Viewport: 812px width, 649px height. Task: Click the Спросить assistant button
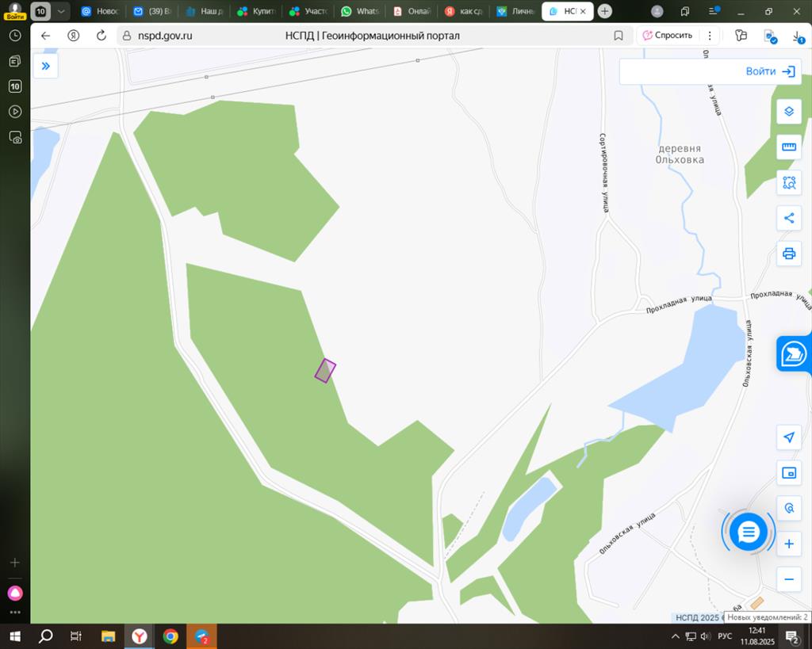pos(668,36)
